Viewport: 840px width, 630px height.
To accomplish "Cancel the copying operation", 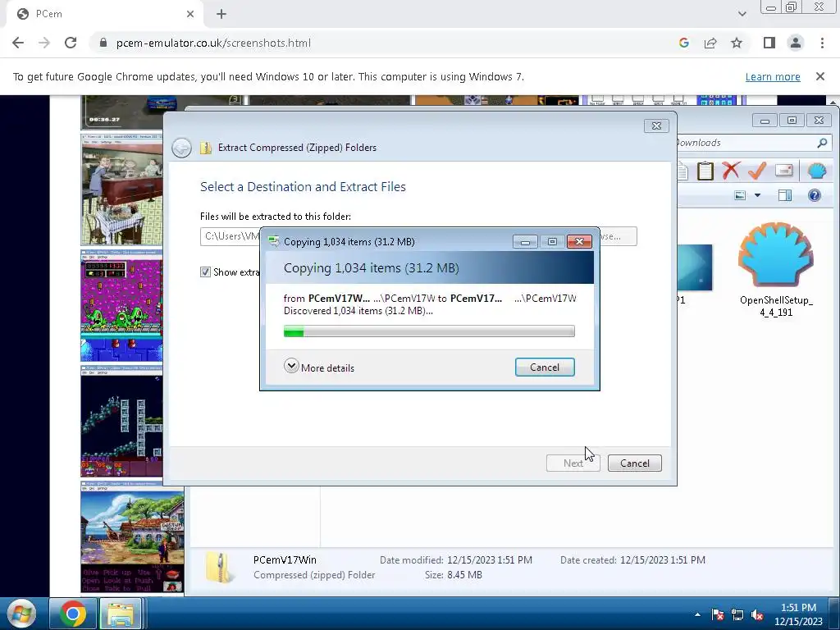I will coord(545,367).
